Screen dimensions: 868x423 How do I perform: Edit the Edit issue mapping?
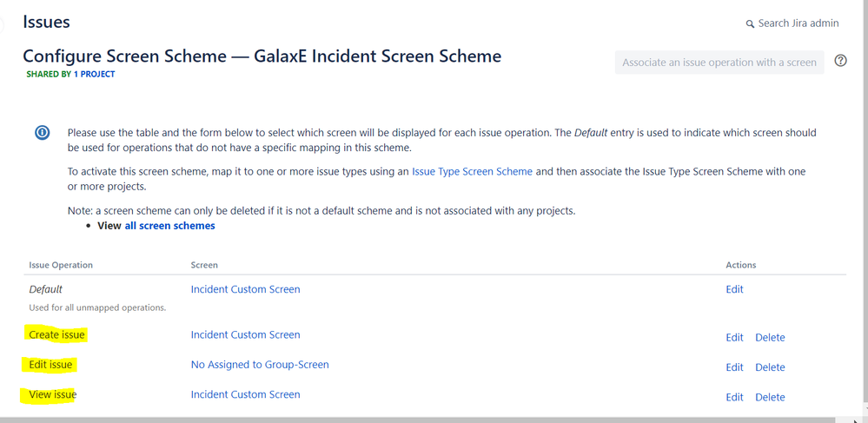pos(734,367)
